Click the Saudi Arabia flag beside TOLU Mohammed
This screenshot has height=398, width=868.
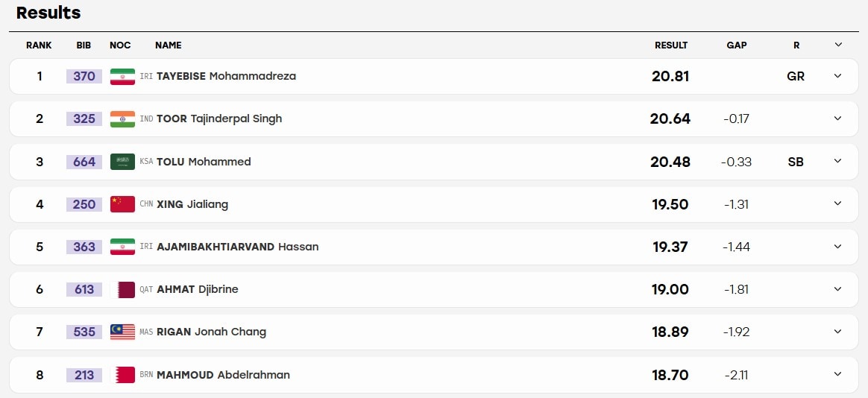122,162
